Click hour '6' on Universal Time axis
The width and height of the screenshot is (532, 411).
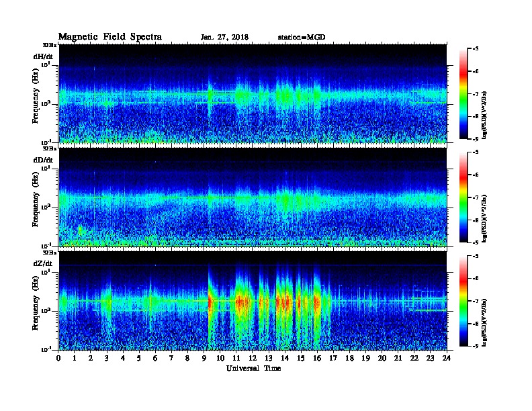point(155,359)
